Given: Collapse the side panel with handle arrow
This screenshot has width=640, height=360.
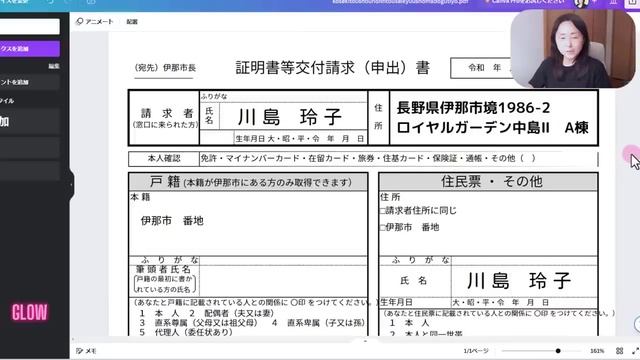Looking at the screenshot, I should tap(71, 184).
